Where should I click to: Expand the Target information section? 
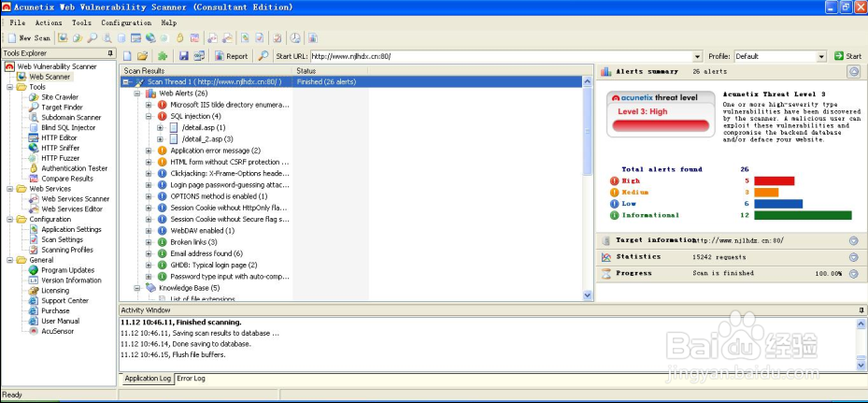[853, 240]
